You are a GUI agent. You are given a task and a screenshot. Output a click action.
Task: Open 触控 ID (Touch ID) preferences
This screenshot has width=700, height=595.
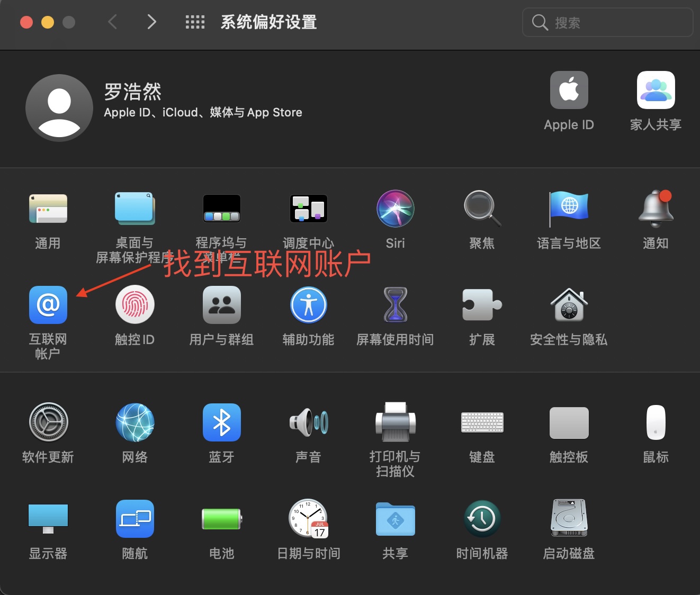click(x=134, y=305)
